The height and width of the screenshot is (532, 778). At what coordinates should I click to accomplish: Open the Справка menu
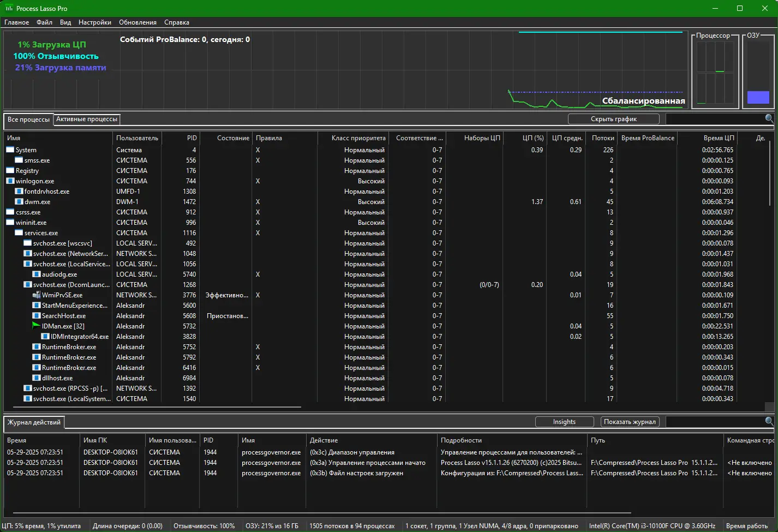(177, 22)
